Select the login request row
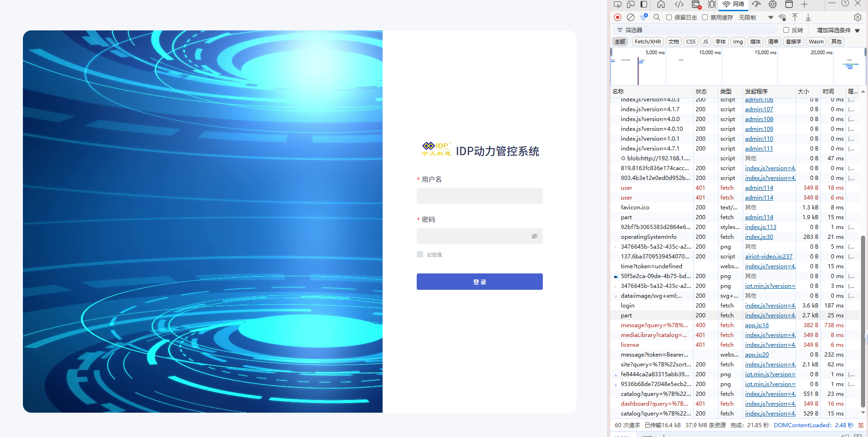The image size is (868, 437). [x=735, y=306]
